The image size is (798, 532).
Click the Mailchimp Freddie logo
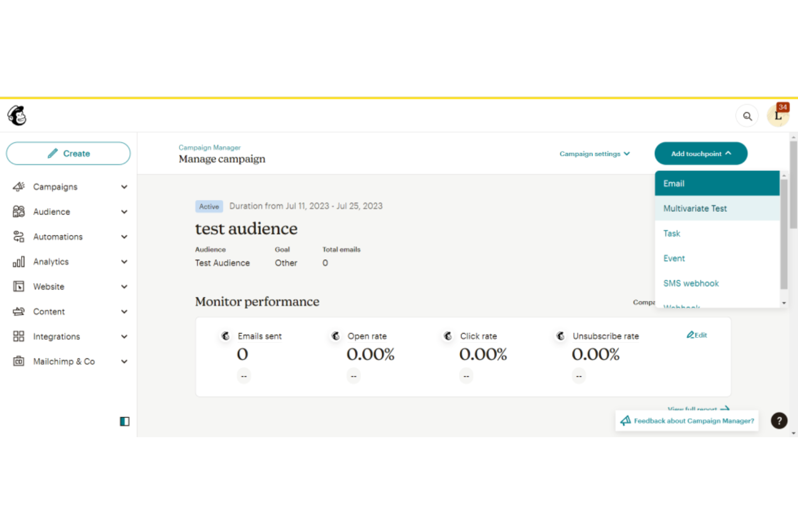[x=16, y=115]
